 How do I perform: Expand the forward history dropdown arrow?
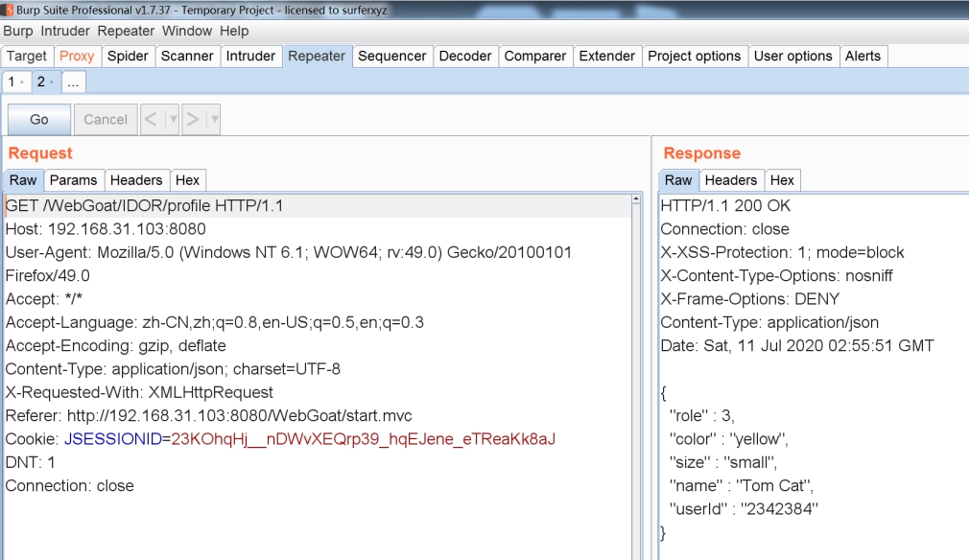pos(214,119)
